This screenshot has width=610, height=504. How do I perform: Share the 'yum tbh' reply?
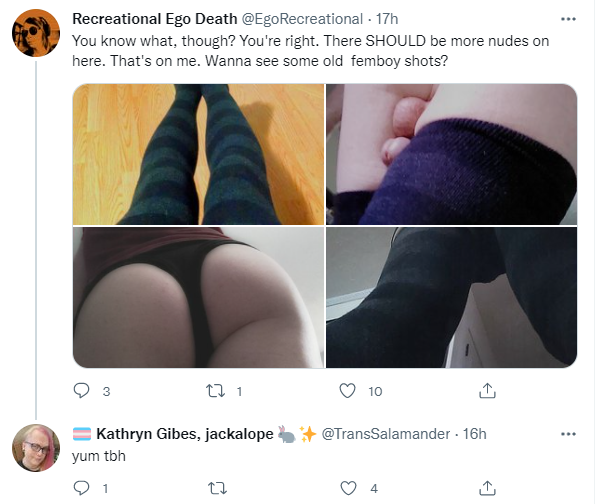tap(487, 488)
